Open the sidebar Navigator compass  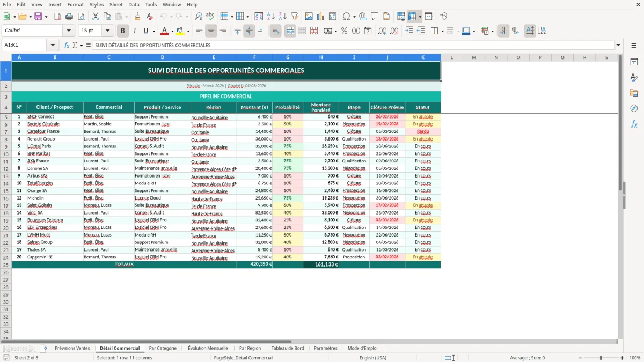634,108
